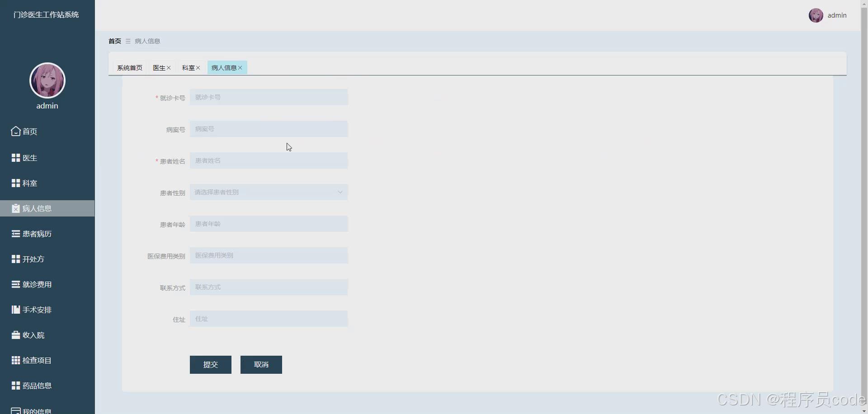Click the breadcrumb separator icon after 首页
868x414 pixels.
(128, 41)
